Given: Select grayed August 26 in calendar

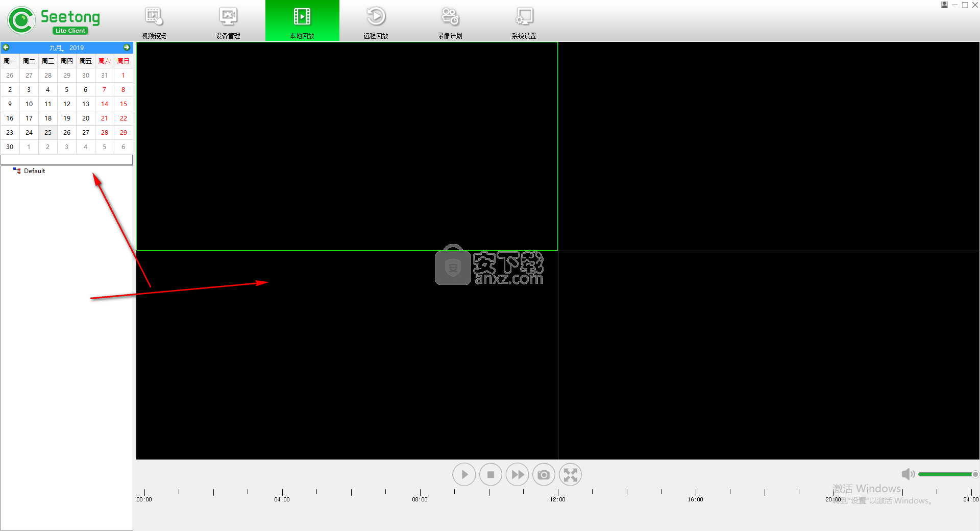Looking at the screenshot, I should point(10,75).
